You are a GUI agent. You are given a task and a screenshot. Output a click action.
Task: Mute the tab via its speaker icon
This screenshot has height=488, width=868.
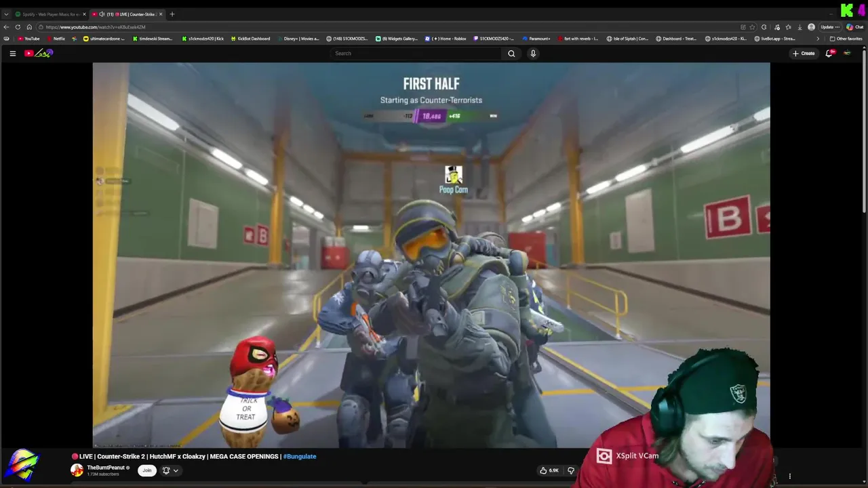coord(102,14)
